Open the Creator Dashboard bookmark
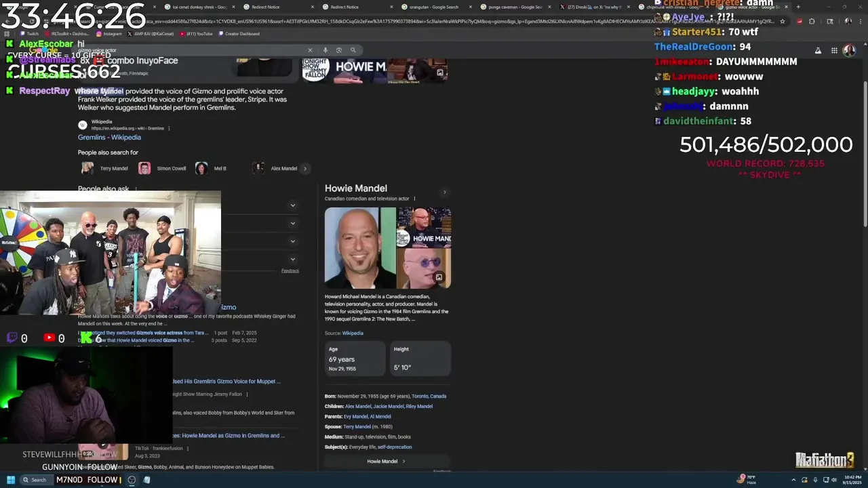The height and width of the screenshot is (488, 868). pos(238,33)
